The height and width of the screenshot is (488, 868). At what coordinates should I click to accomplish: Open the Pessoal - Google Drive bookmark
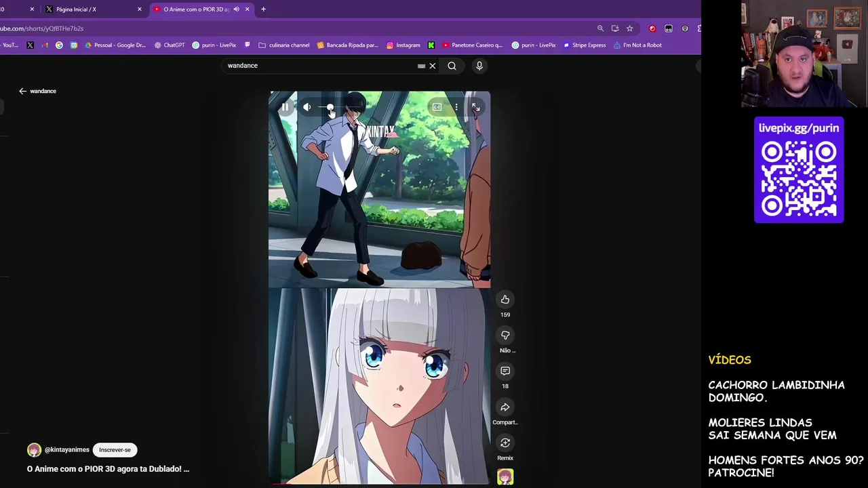click(x=115, y=45)
